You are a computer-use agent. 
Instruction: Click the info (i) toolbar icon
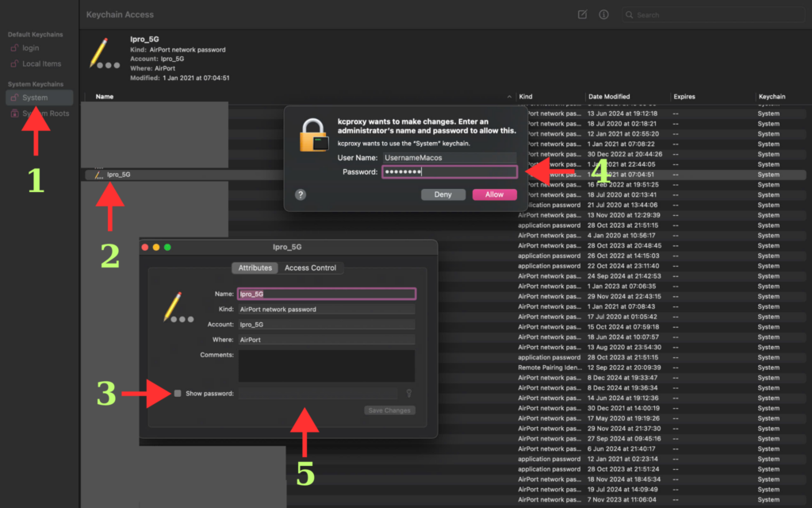(603, 14)
